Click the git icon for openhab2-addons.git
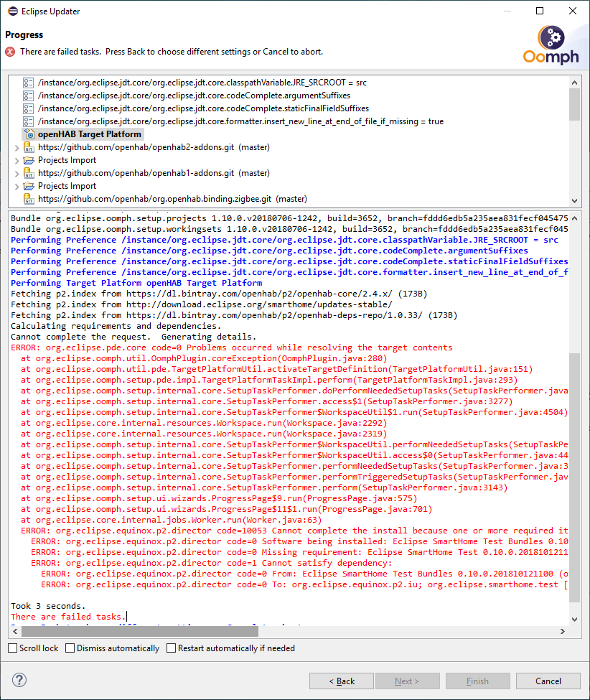 pos(29,147)
